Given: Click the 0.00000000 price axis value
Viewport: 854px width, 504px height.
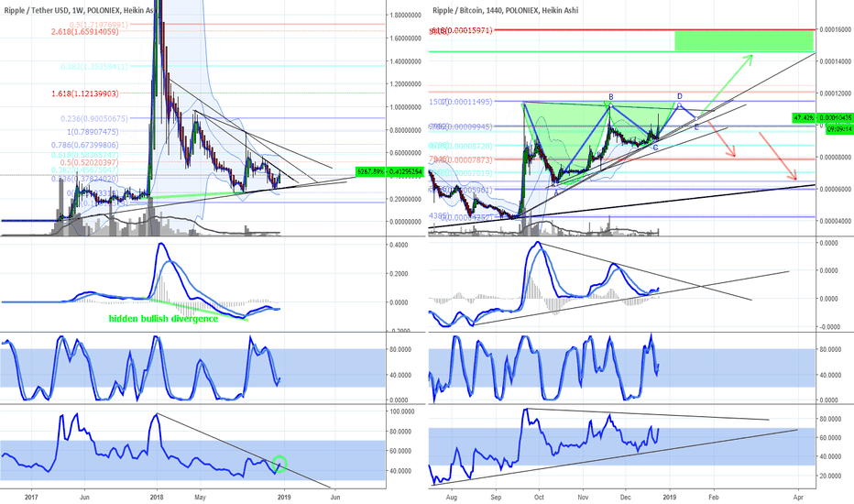Looking at the screenshot, I should point(405,222).
